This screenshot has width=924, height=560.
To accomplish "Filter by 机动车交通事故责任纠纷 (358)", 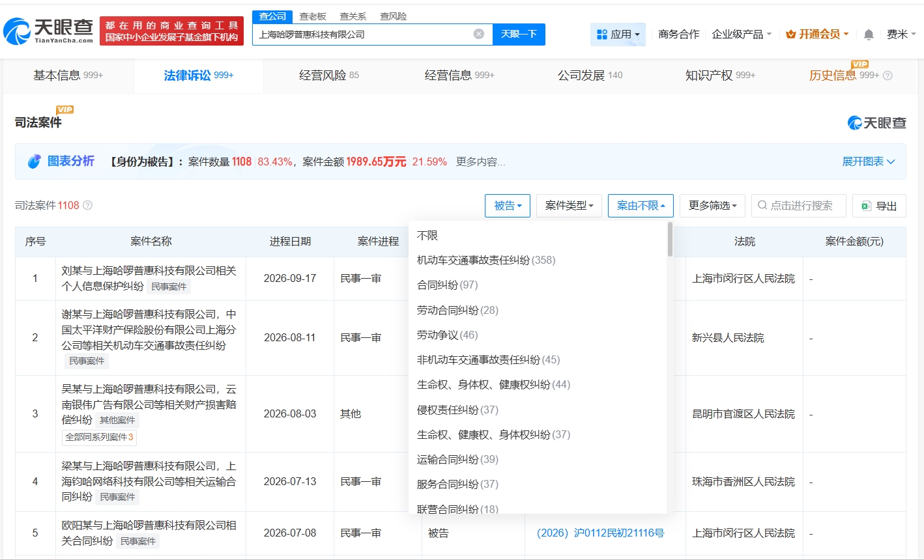I will 538,260.
